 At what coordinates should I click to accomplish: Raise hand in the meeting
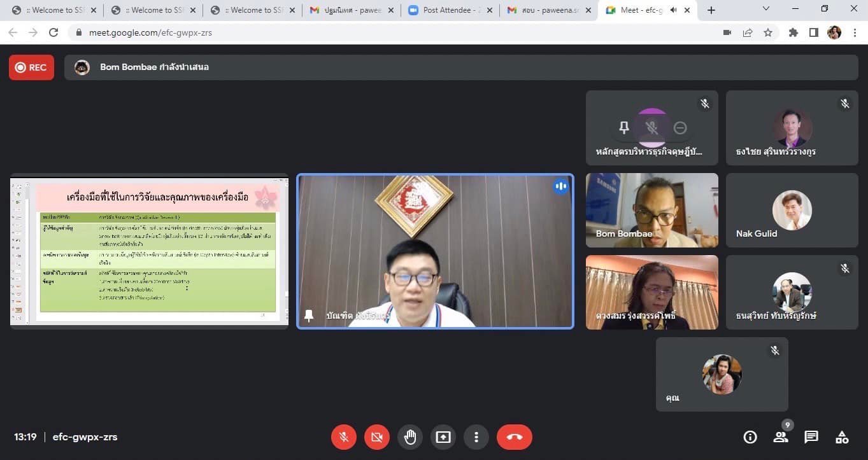(410, 437)
